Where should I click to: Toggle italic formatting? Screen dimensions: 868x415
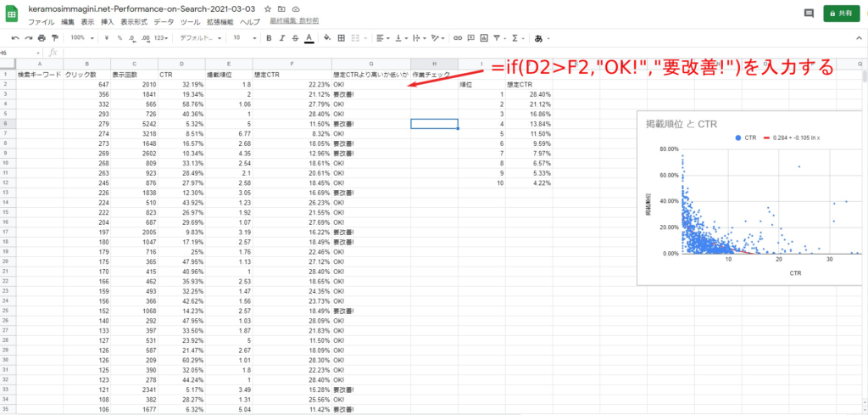281,38
